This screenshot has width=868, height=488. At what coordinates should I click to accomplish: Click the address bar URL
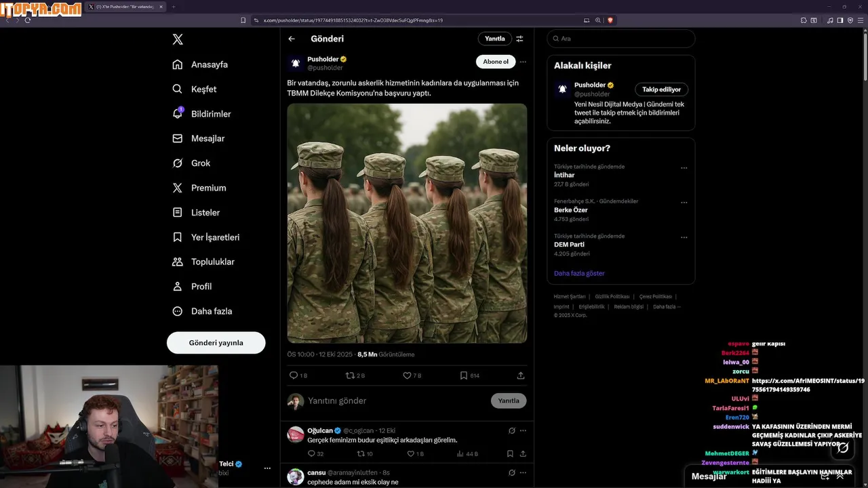coord(353,20)
